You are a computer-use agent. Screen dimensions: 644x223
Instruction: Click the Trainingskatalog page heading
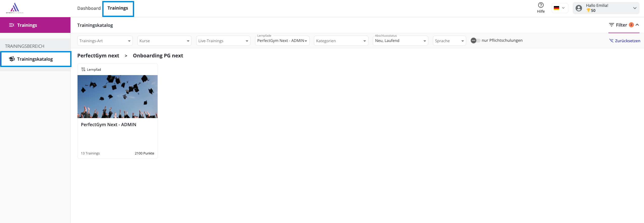click(x=95, y=25)
